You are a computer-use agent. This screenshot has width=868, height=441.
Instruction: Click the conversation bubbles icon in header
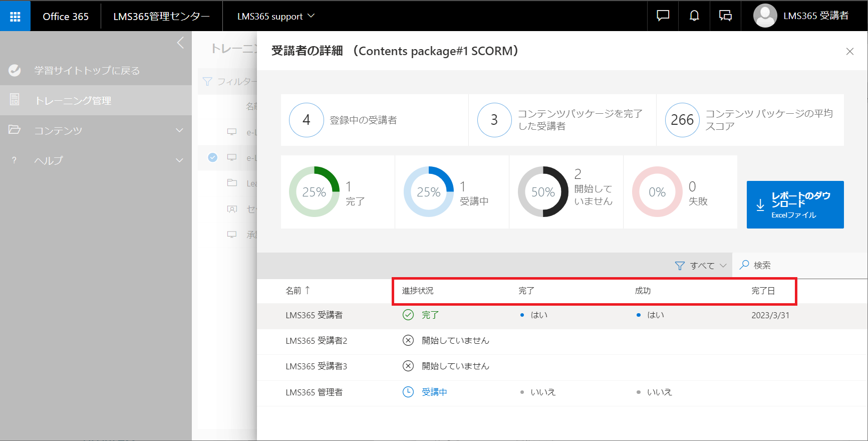click(725, 16)
